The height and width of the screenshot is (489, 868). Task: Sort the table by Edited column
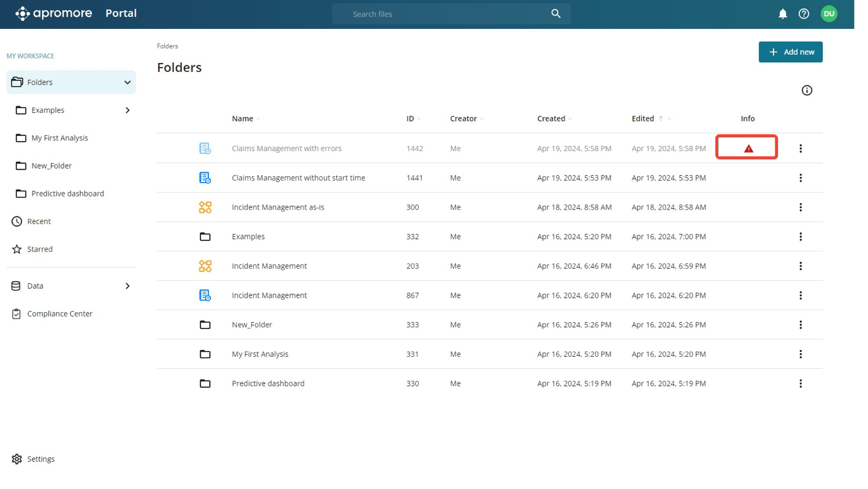tap(643, 118)
